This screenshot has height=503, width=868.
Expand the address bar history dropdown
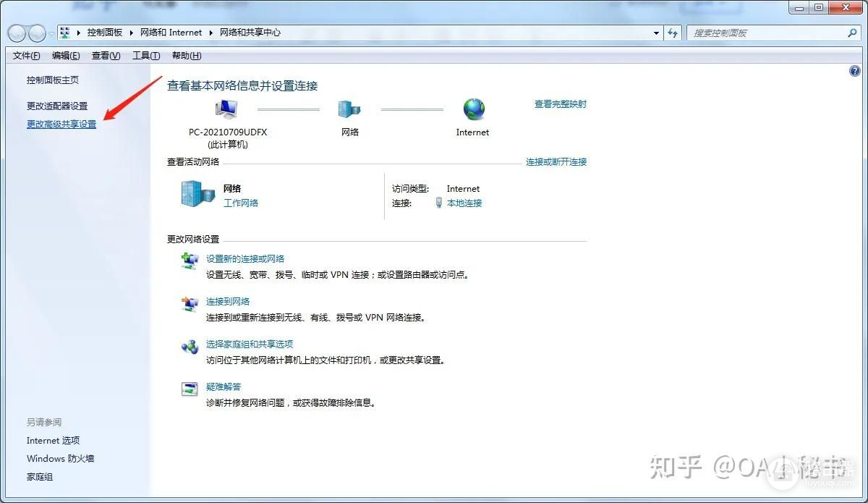tap(656, 33)
